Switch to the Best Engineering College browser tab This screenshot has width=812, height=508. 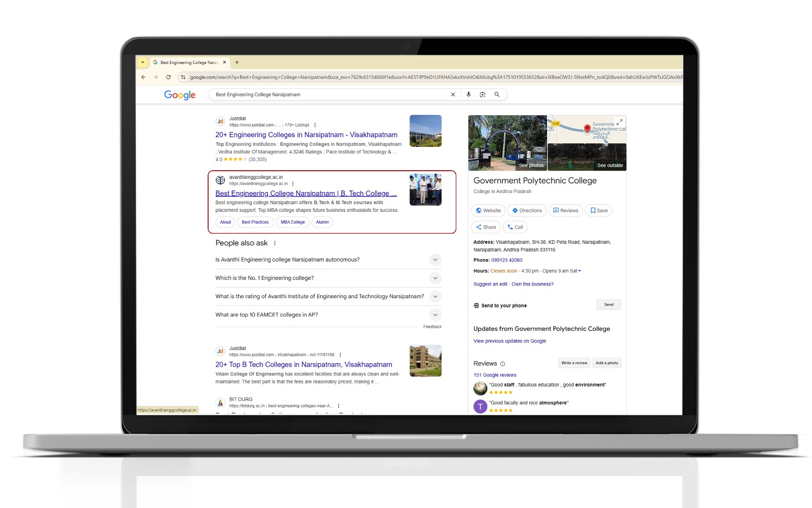[189, 62]
